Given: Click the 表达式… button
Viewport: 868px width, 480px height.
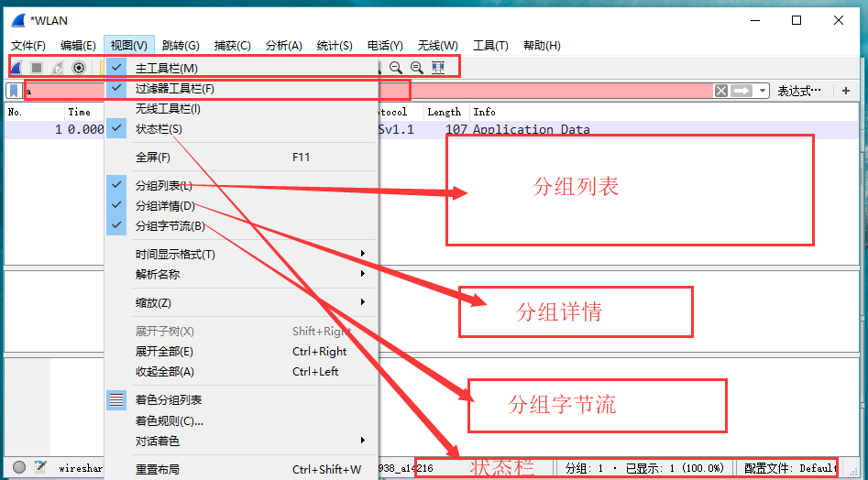Looking at the screenshot, I should click(x=799, y=91).
